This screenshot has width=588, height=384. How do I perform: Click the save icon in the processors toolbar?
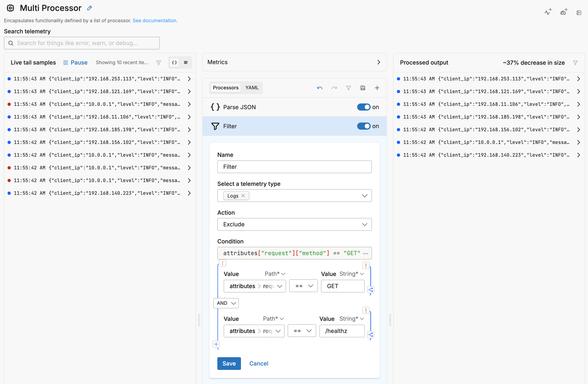(363, 88)
